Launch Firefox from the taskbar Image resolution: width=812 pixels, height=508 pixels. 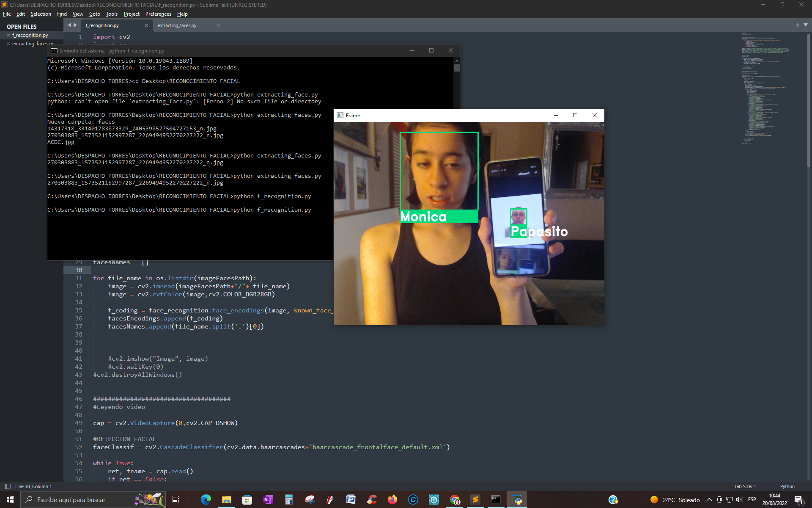(392, 500)
